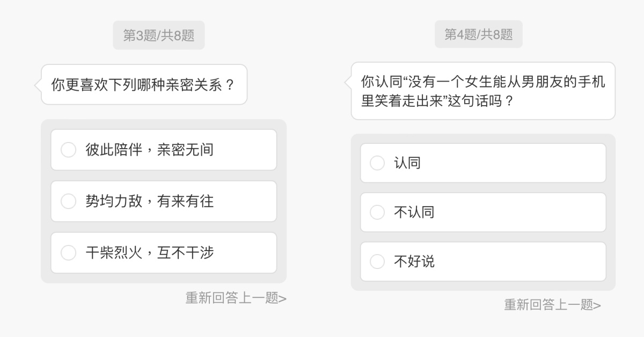
Task: Click the 不认同 answer text
Action: (414, 213)
